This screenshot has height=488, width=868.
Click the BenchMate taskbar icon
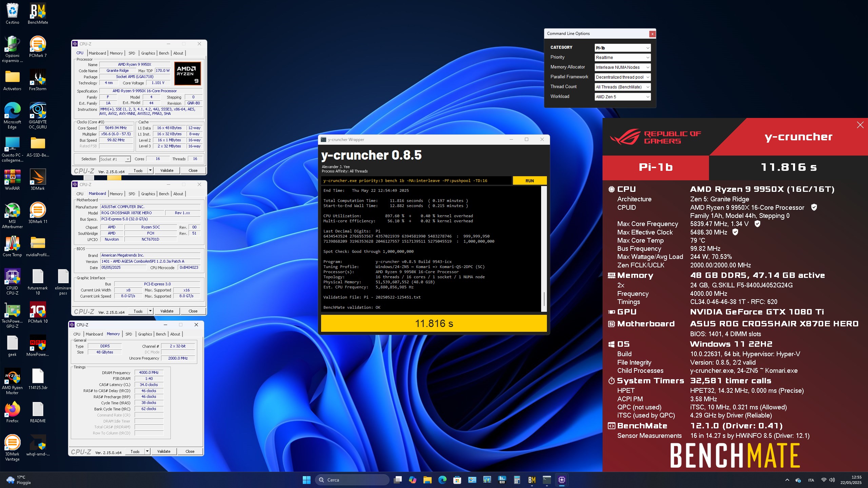[532, 480]
